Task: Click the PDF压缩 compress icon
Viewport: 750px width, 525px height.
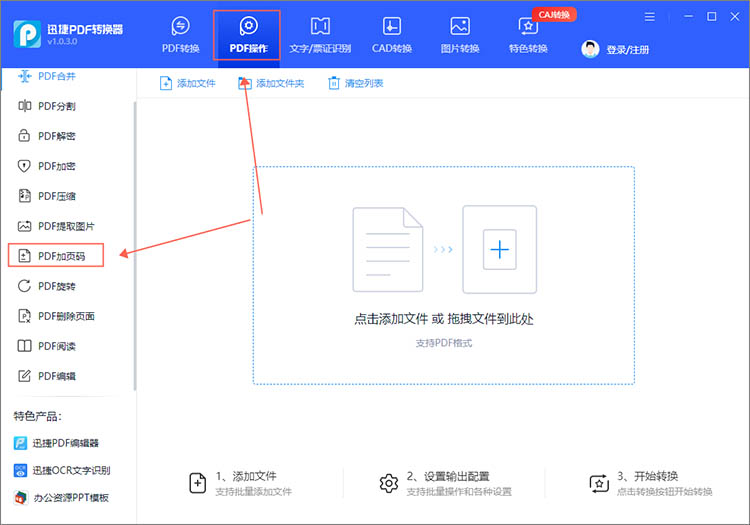Action: point(24,196)
